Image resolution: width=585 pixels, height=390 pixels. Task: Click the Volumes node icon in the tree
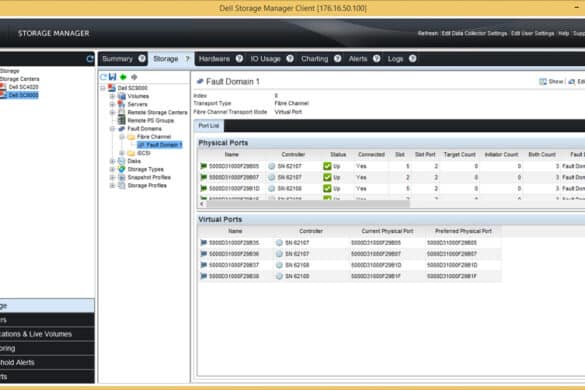coord(122,96)
